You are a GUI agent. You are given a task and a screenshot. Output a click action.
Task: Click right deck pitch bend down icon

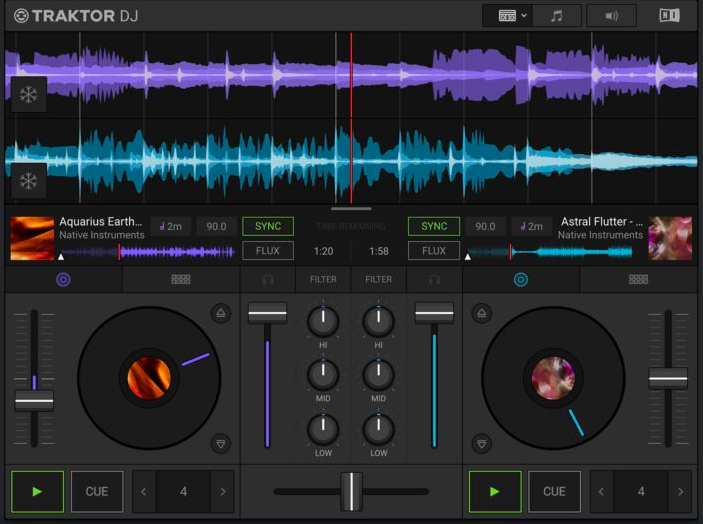click(x=482, y=444)
